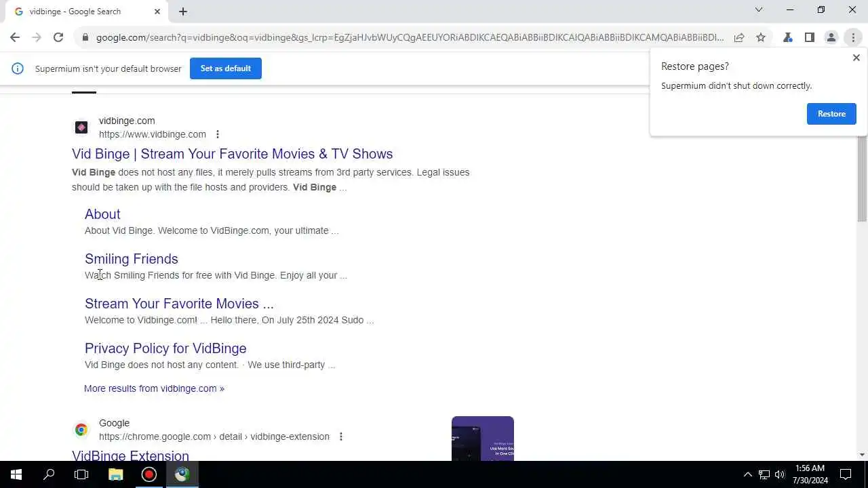View site information lock icon
Viewport: 868px width, 488px height.
(x=85, y=37)
